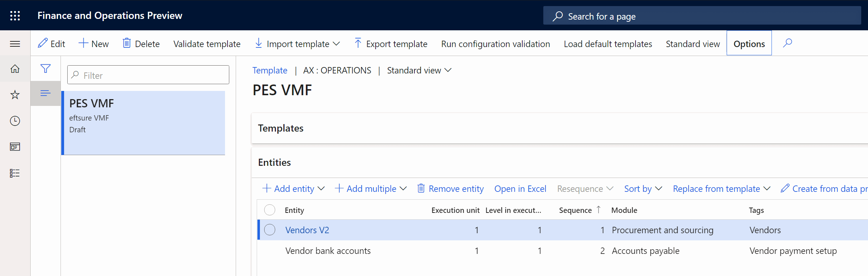Screen dimensions: 868x276
Task: Click the AX : OPERATIONS company label
Action: 337,71
